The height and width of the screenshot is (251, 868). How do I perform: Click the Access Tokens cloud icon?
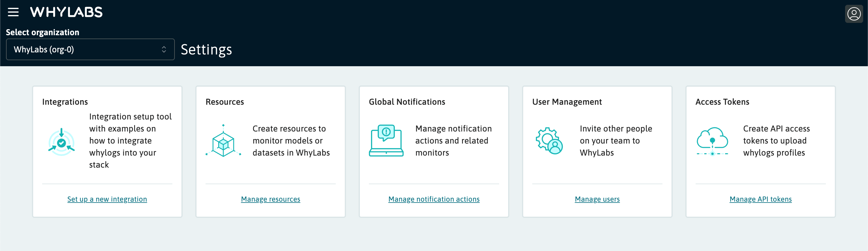[x=712, y=141]
